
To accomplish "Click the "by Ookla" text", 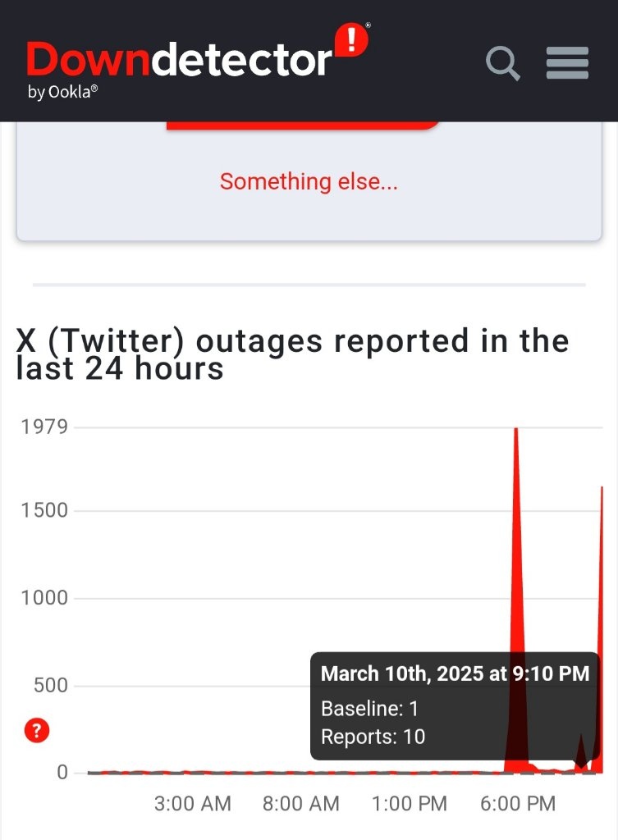I will click(x=62, y=92).
